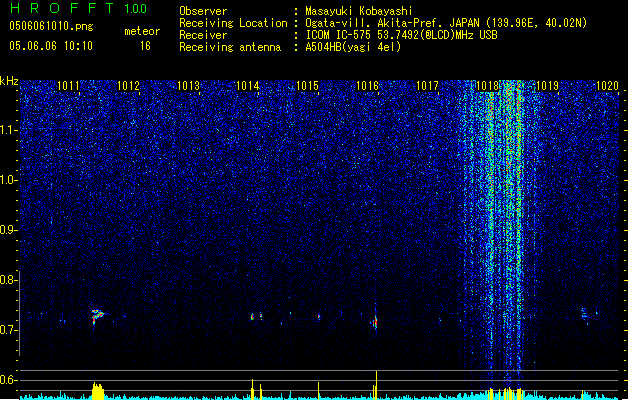Click the HROFFT 1.0.0 title text
The height and width of the screenshot is (400, 629).
coord(78,8)
